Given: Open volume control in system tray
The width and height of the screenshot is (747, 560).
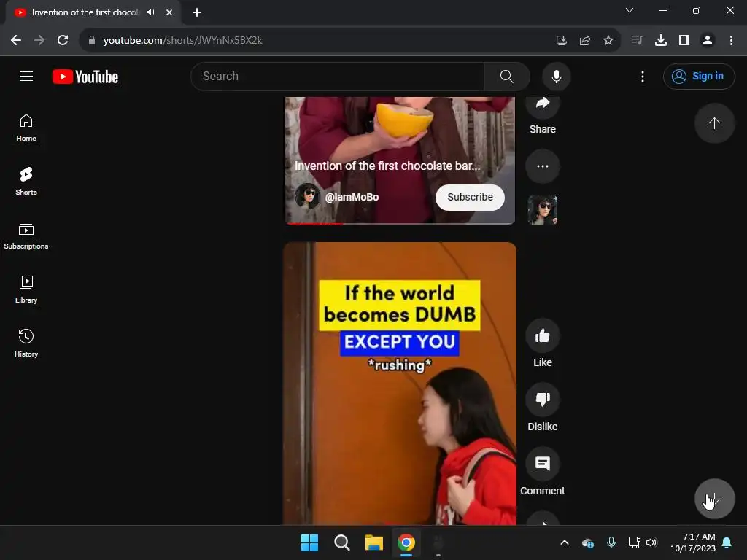Looking at the screenshot, I should pos(651,542).
